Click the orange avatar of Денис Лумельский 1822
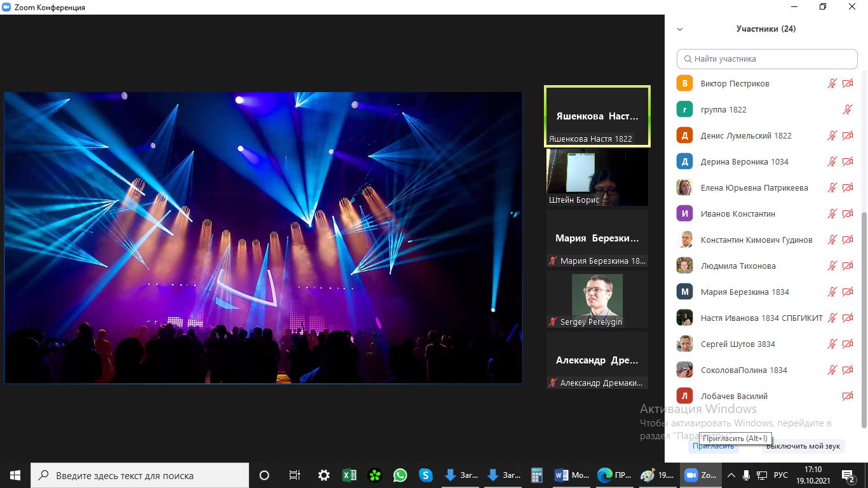The height and width of the screenshot is (488, 868). tap(684, 135)
